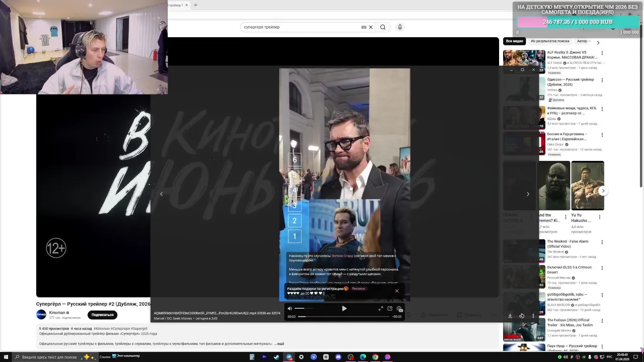The height and width of the screenshot is (362, 644).
Task: Close the current browser tab
Action: pos(186,5)
